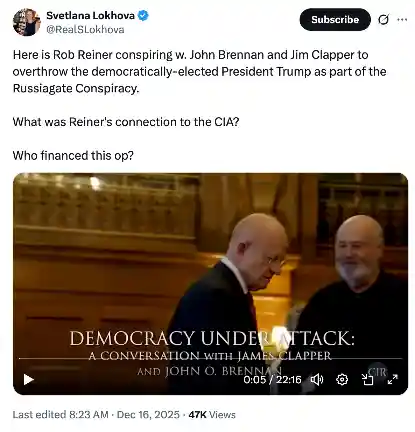View the Last edited timestamp history
415x432 pixels.
[60, 415]
